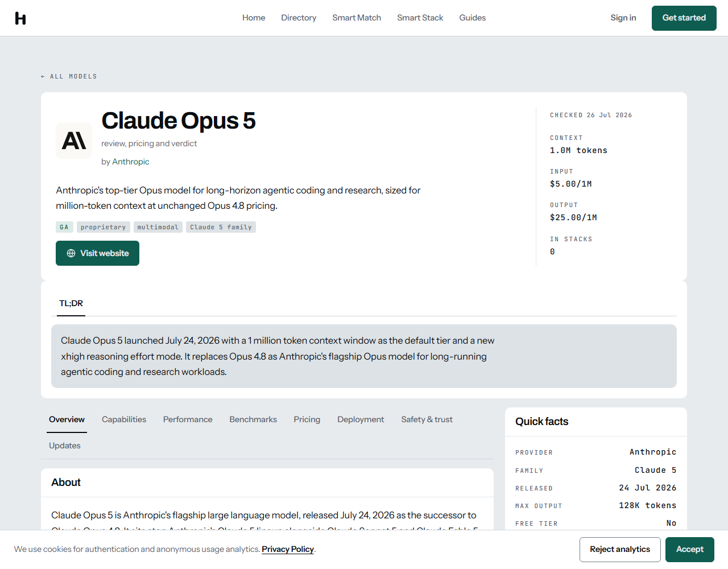Accept cookies with Accept button
728x569 pixels.
690,550
